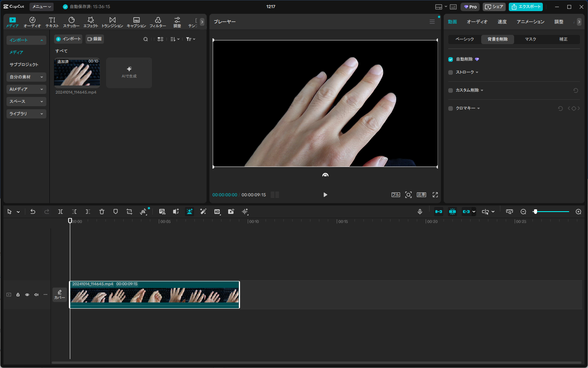
Task: Click the voiceover microphone icon
Action: pyautogui.click(x=420, y=211)
